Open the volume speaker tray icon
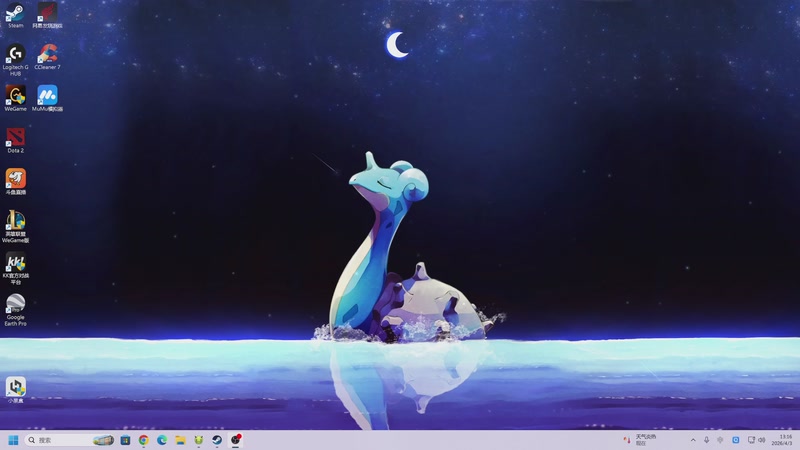This screenshot has width=800, height=450. click(762, 440)
